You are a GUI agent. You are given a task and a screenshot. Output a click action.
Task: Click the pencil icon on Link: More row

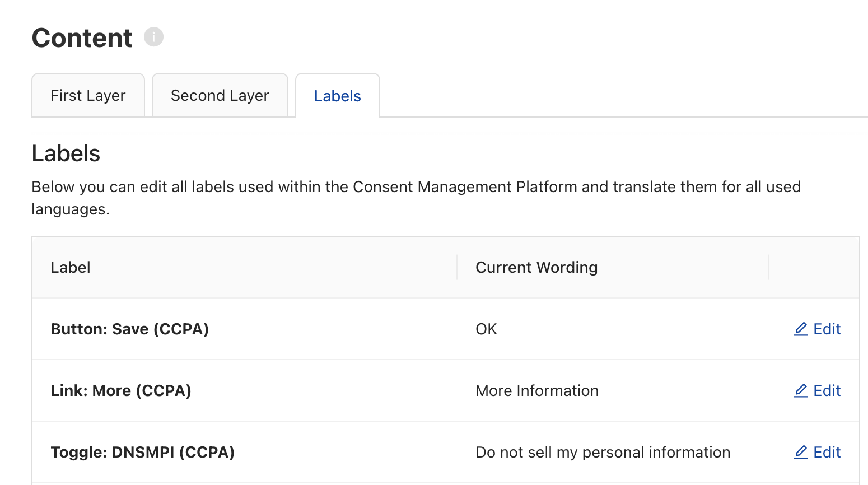[801, 390]
